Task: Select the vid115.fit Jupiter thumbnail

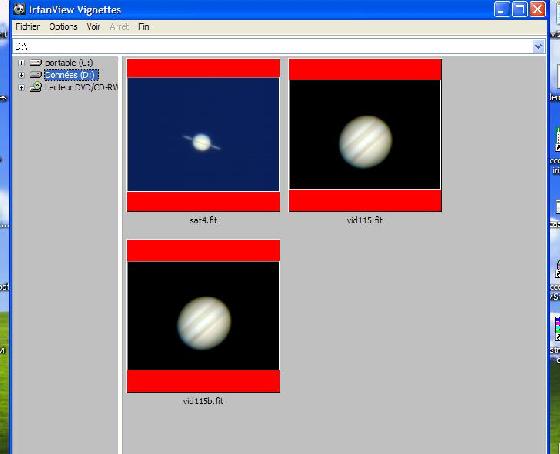Action: (365, 135)
